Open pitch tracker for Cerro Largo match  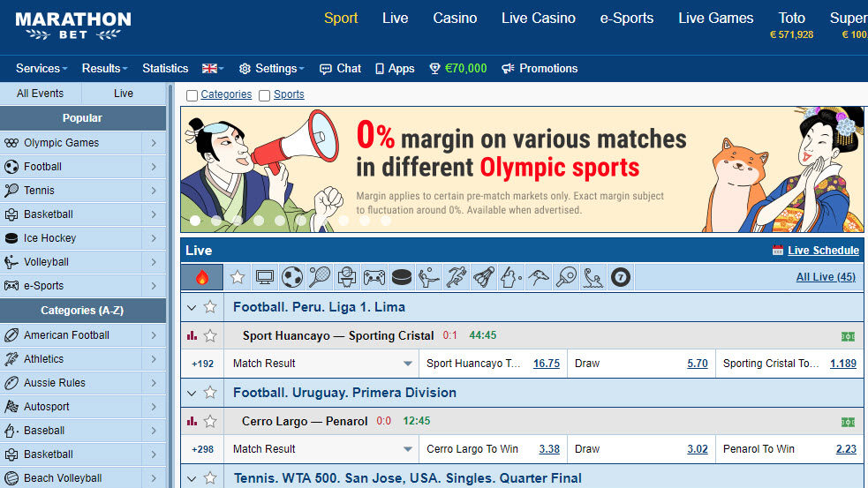(848, 422)
